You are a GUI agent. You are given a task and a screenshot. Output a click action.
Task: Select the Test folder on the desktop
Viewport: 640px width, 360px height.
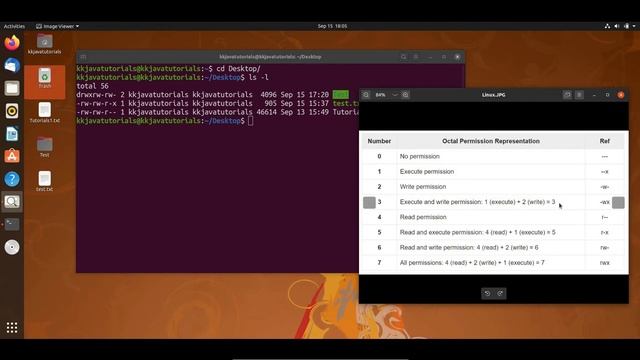pyautogui.click(x=44, y=147)
